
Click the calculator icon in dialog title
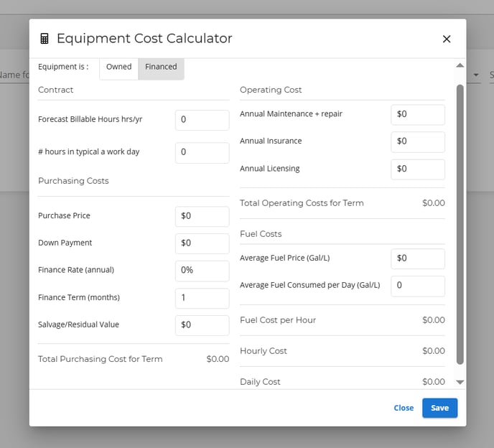click(x=45, y=39)
